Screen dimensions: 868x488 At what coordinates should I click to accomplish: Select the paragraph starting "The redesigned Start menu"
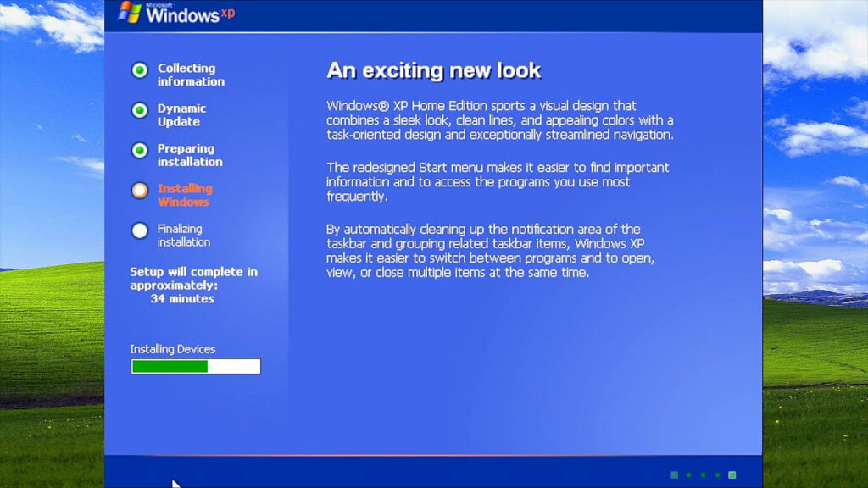(498, 182)
